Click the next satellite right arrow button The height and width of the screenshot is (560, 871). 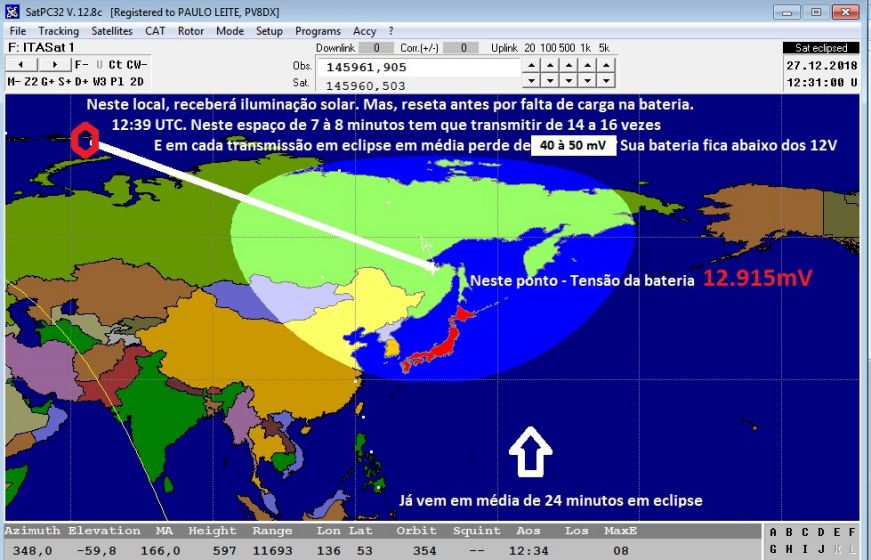tap(53, 65)
